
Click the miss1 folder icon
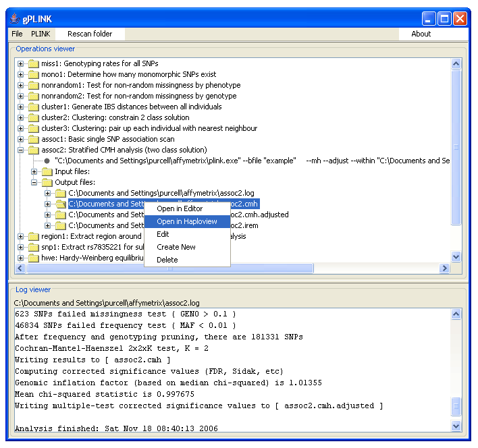34,63
